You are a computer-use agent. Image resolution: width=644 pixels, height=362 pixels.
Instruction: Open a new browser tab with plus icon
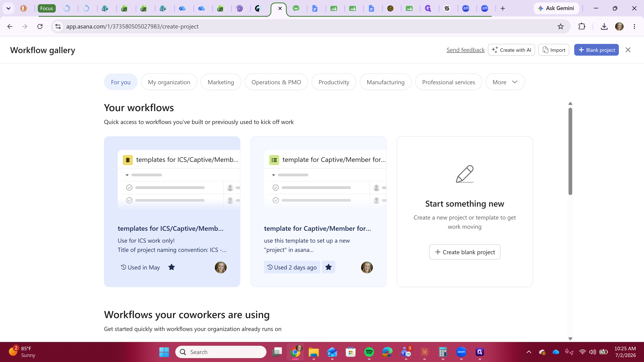click(x=503, y=9)
